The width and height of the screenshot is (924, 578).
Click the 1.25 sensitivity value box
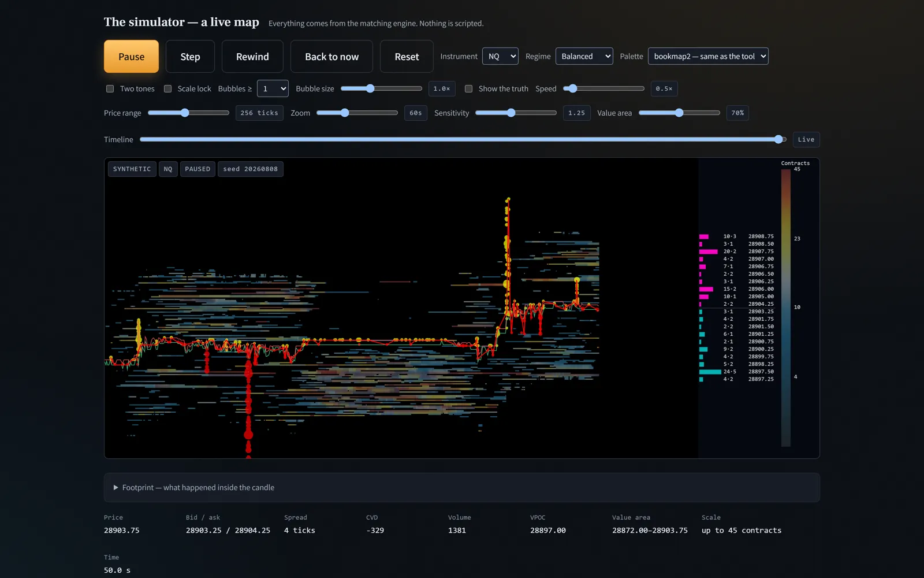tap(576, 113)
